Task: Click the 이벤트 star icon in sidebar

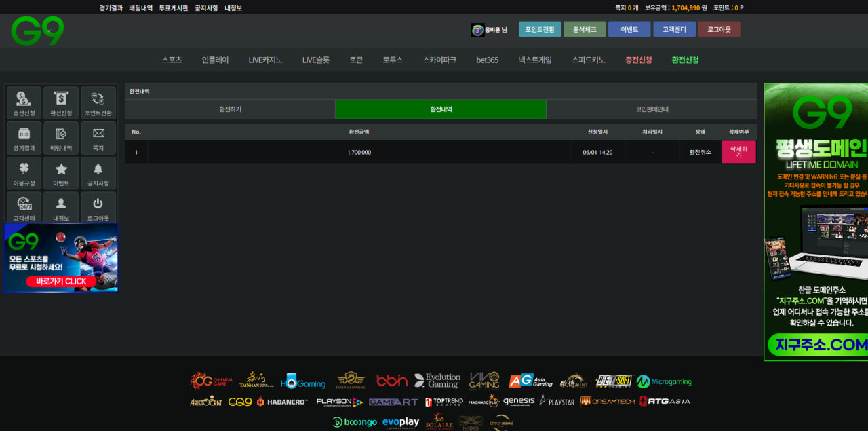Action: pyautogui.click(x=61, y=174)
